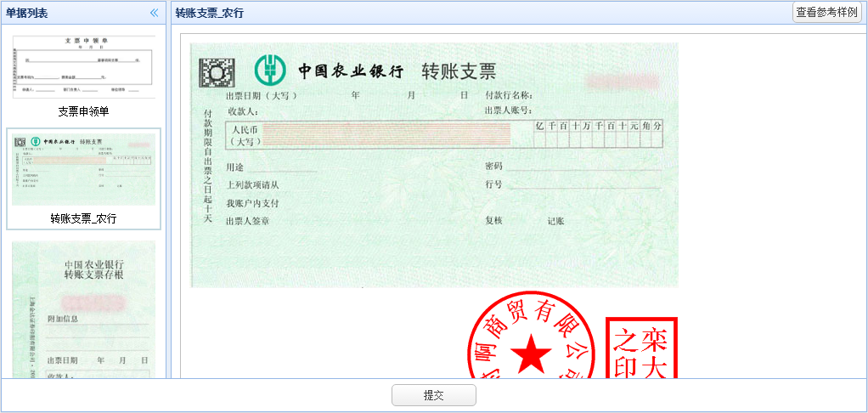Click the 单据列表 panel title
The height and width of the screenshot is (413, 868).
point(27,14)
